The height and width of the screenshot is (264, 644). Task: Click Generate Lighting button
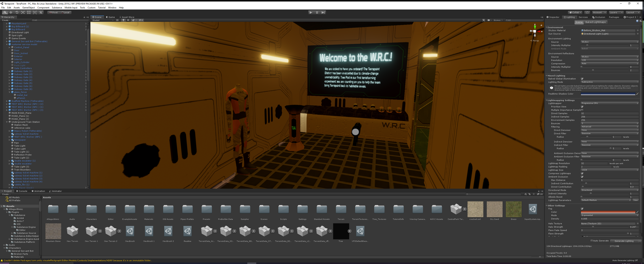(624, 241)
